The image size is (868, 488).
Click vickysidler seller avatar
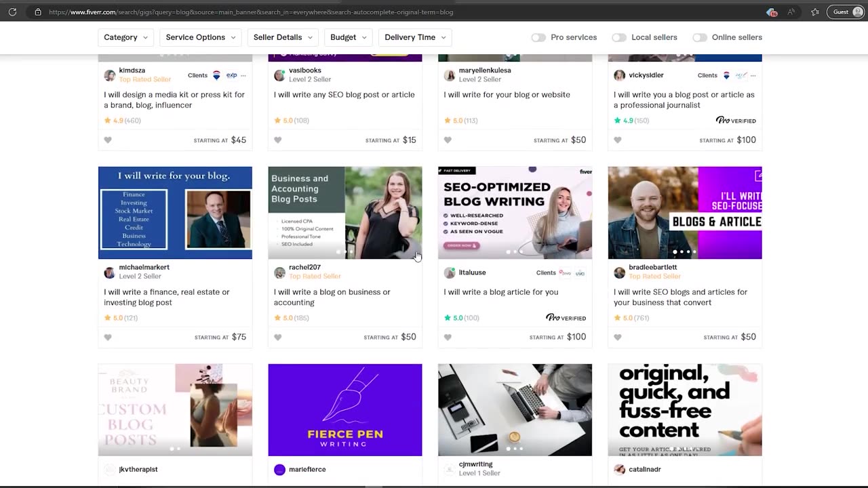pyautogui.click(x=619, y=75)
